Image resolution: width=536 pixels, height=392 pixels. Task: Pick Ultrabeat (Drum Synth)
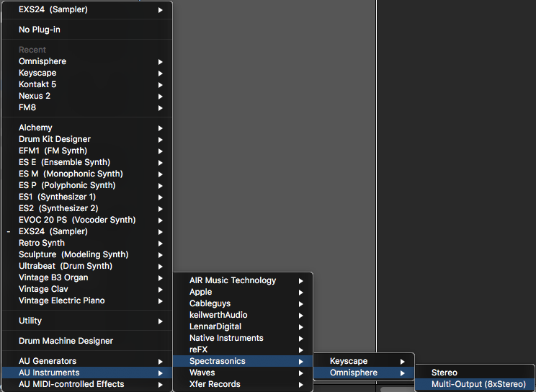pyautogui.click(x=87, y=266)
